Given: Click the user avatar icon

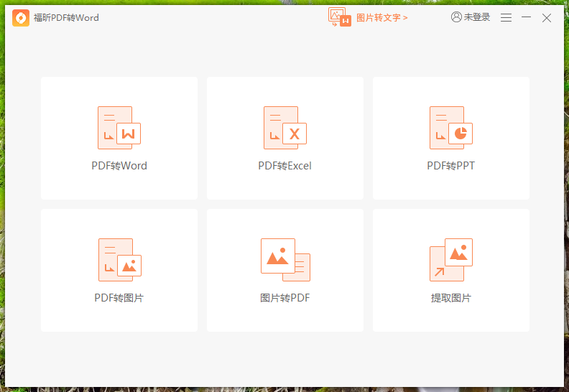Looking at the screenshot, I should (456, 17).
